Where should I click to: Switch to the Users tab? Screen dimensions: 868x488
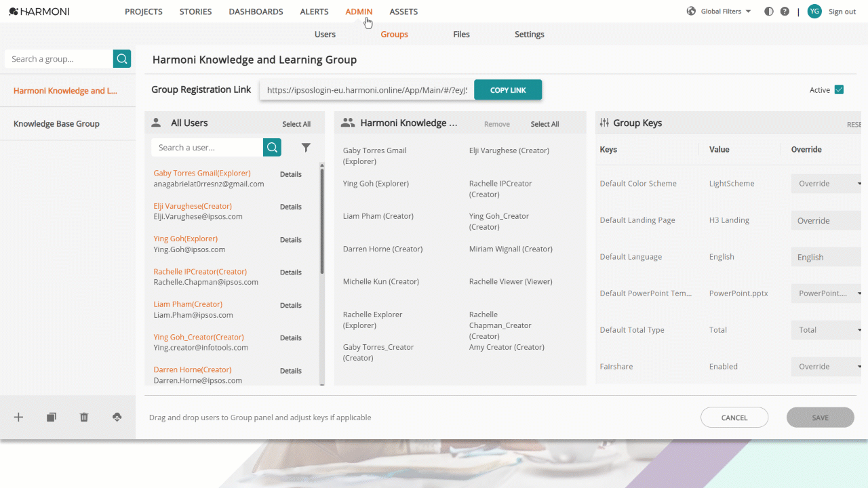point(325,34)
